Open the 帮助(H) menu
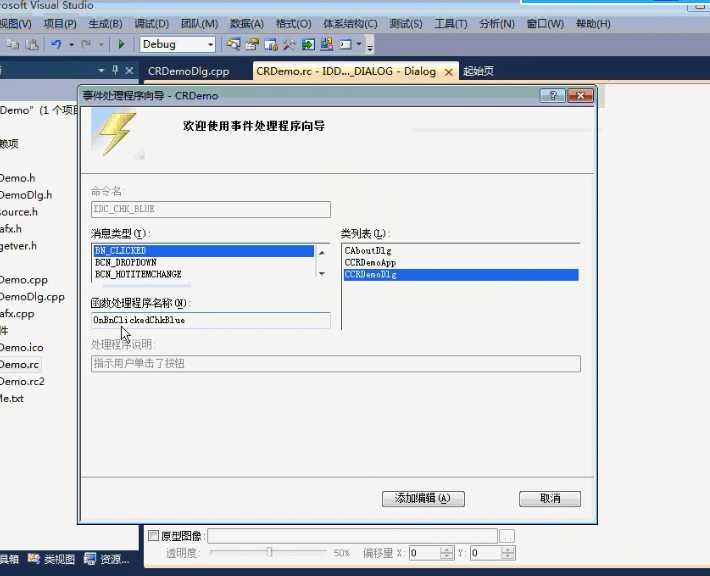 tap(593, 24)
